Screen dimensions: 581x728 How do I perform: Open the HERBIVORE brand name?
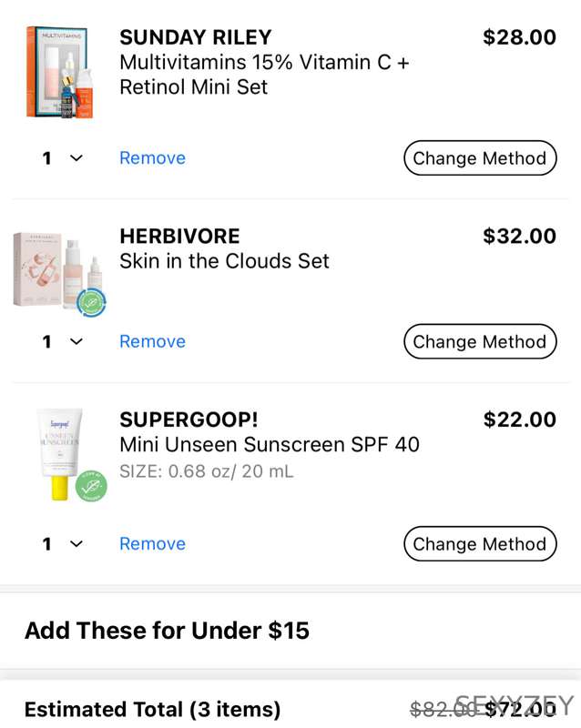point(180,236)
